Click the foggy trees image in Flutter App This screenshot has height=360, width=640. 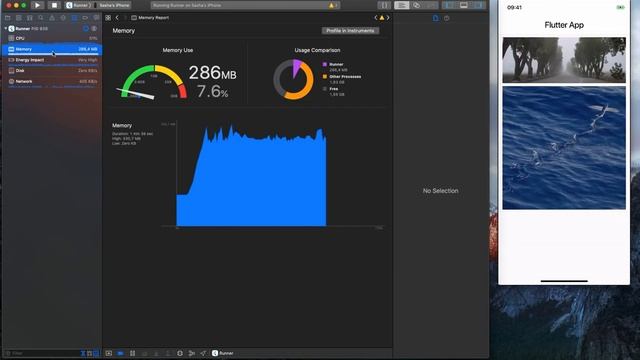pos(564,60)
